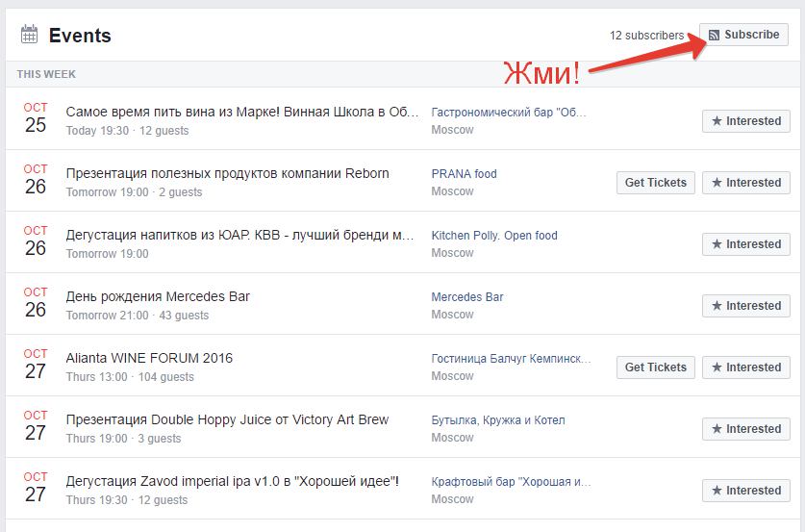Click the Events heading
The image size is (805, 532).
(80, 36)
